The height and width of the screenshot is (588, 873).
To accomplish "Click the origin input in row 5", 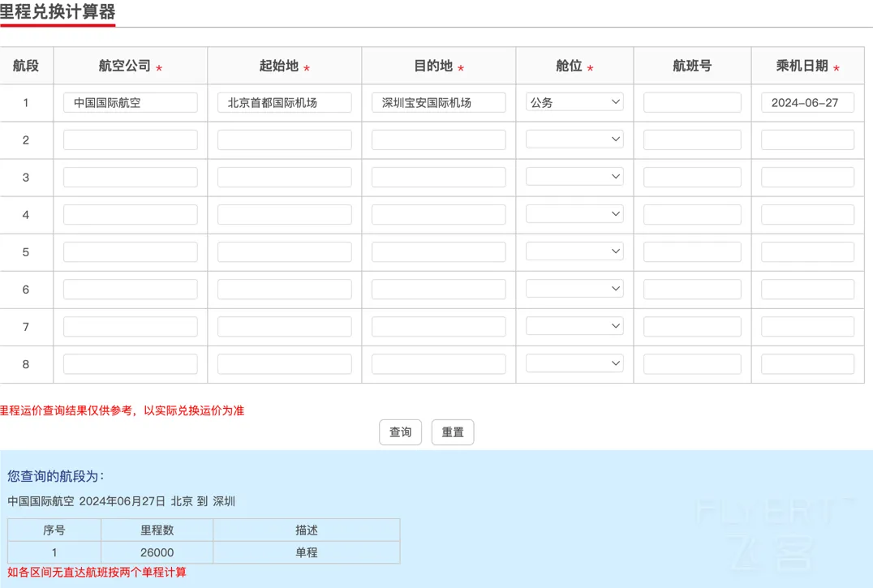I will [285, 251].
